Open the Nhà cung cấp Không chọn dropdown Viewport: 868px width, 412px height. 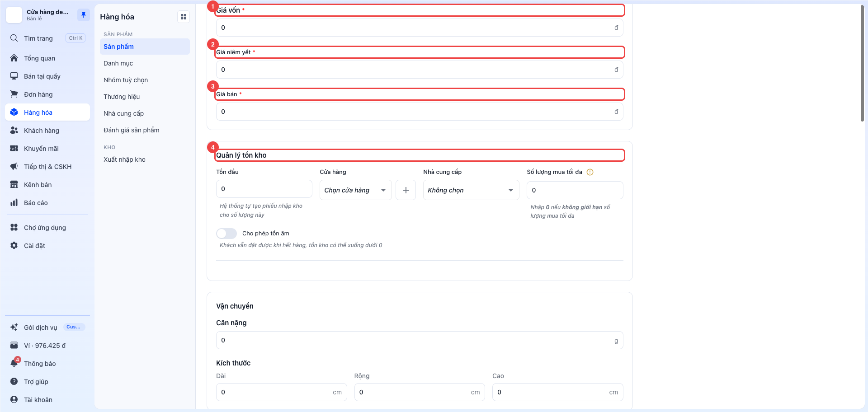click(471, 190)
